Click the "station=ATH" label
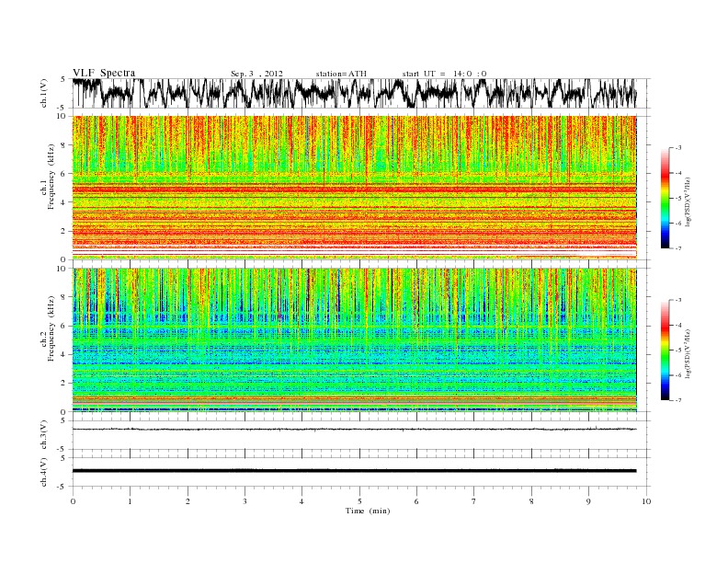 pyautogui.click(x=341, y=74)
